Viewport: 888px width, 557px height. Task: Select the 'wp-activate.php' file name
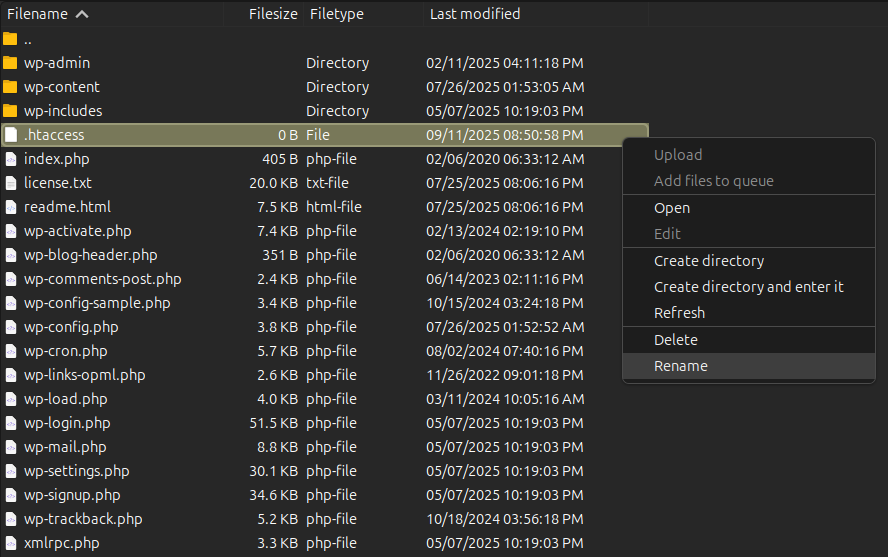pyautogui.click(x=78, y=231)
